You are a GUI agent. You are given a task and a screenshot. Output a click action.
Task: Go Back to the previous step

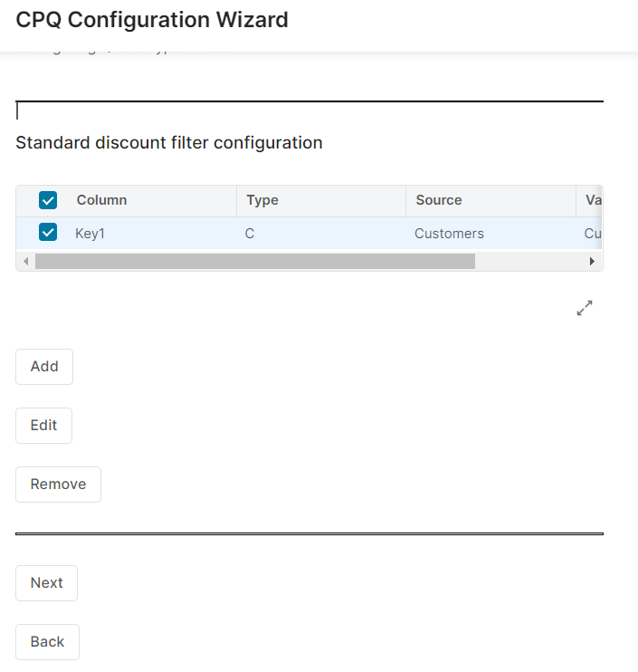[47, 642]
